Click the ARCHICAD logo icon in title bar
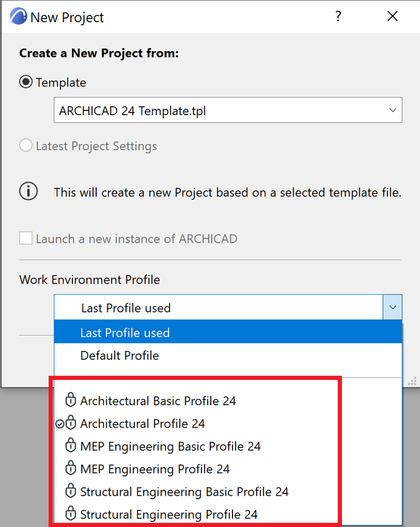This screenshot has height=527, width=420. (x=16, y=16)
